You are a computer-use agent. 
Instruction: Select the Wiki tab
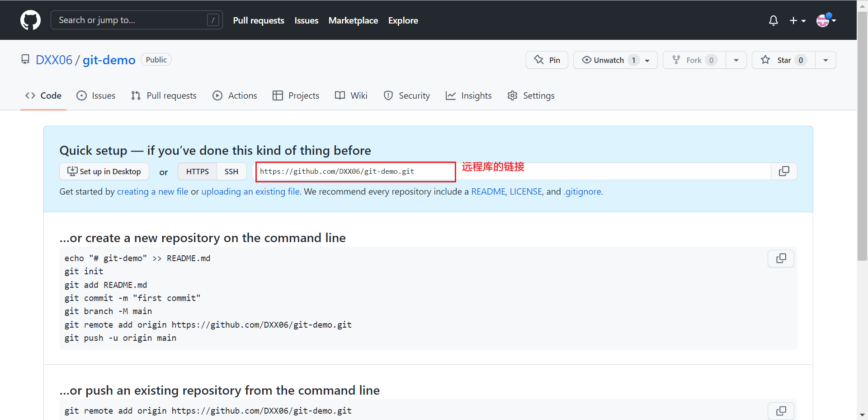351,95
